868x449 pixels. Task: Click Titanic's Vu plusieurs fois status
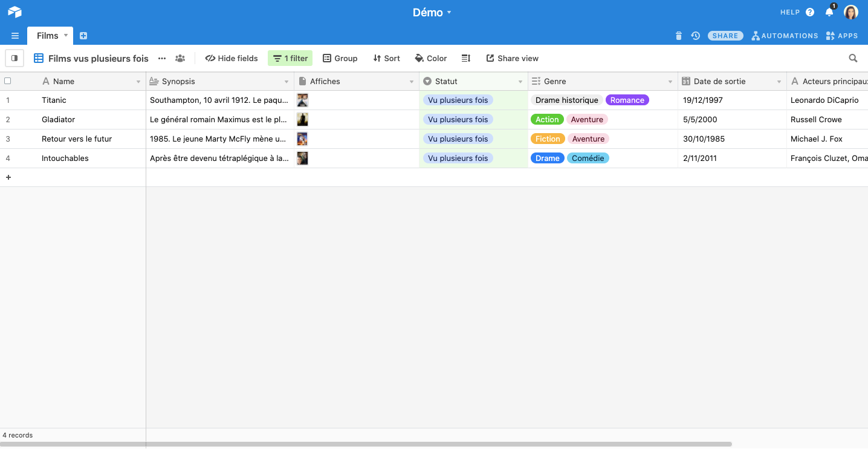pyautogui.click(x=458, y=100)
